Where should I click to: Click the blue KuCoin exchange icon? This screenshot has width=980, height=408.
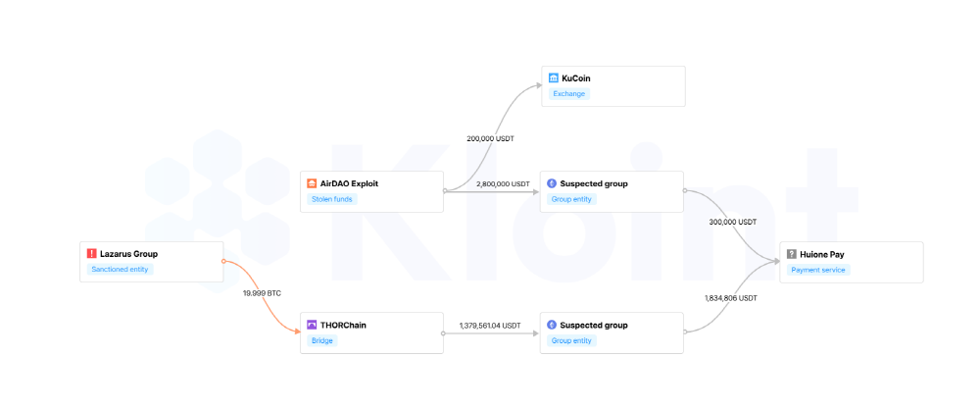pyautogui.click(x=553, y=78)
